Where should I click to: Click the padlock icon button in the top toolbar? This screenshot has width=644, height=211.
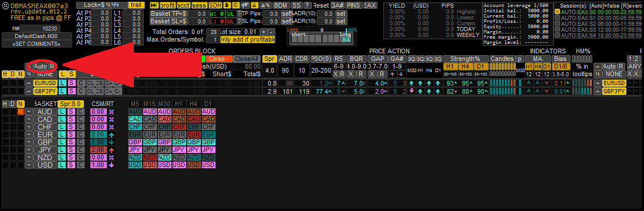(x=255, y=5)
